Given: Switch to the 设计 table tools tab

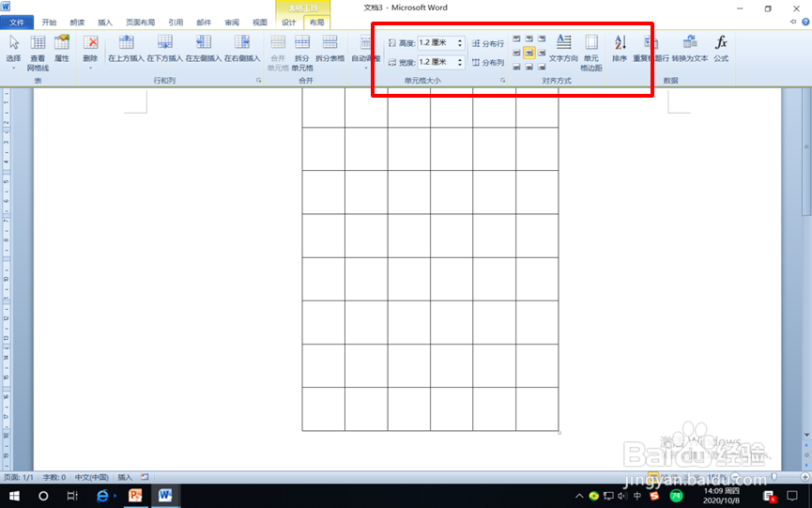Looking at the screenshot, I should (x=289, y=23).
